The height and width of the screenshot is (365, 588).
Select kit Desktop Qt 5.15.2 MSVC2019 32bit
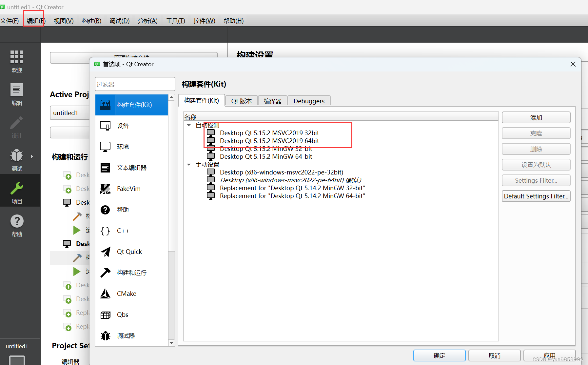tap(269, 133)
